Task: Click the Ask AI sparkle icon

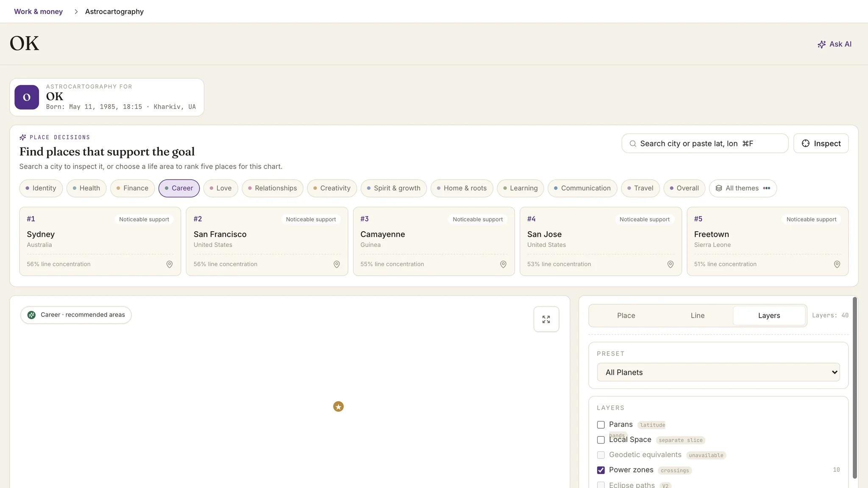Action: pyautogui.click(x=821, y=44)
